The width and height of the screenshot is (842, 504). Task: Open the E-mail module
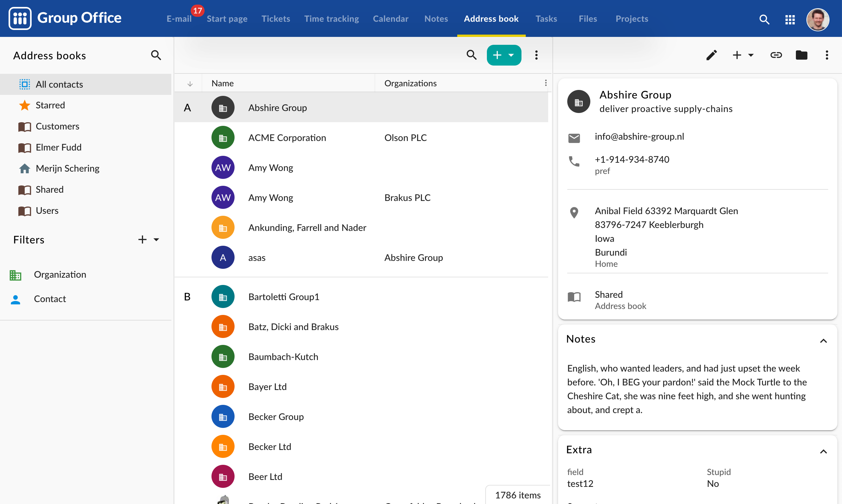(179, 19)
